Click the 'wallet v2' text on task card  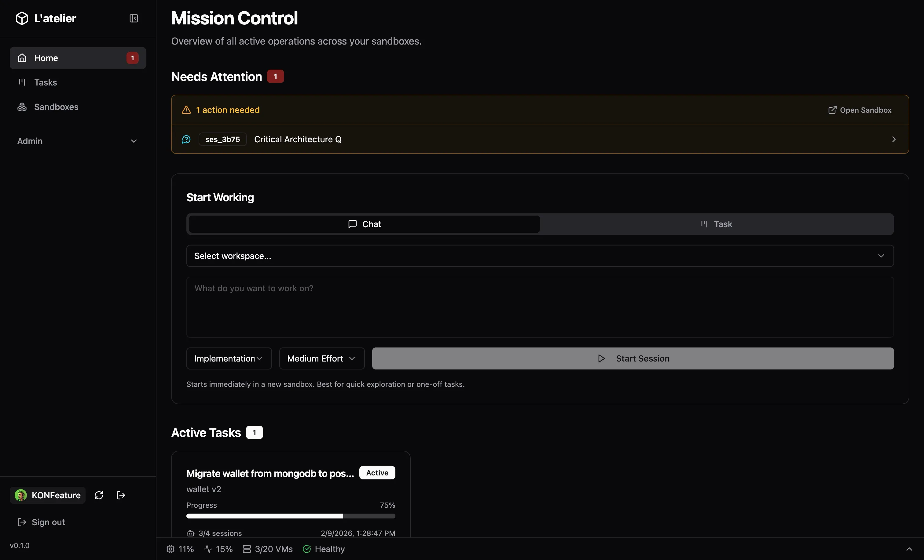click(204, 489)
